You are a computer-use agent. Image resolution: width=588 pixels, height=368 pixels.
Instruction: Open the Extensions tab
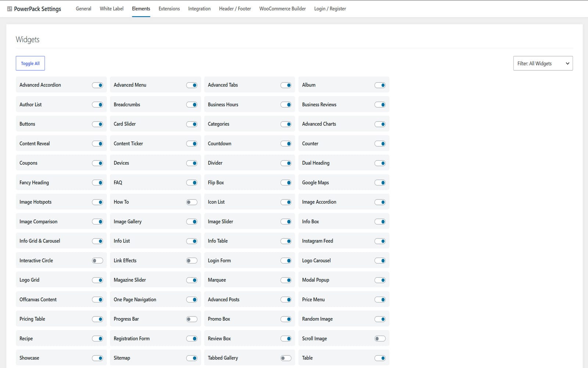pos(169,9)
